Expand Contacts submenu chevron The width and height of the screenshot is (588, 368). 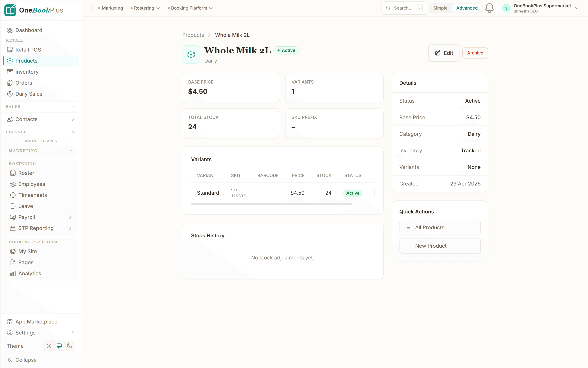(73, 119)
